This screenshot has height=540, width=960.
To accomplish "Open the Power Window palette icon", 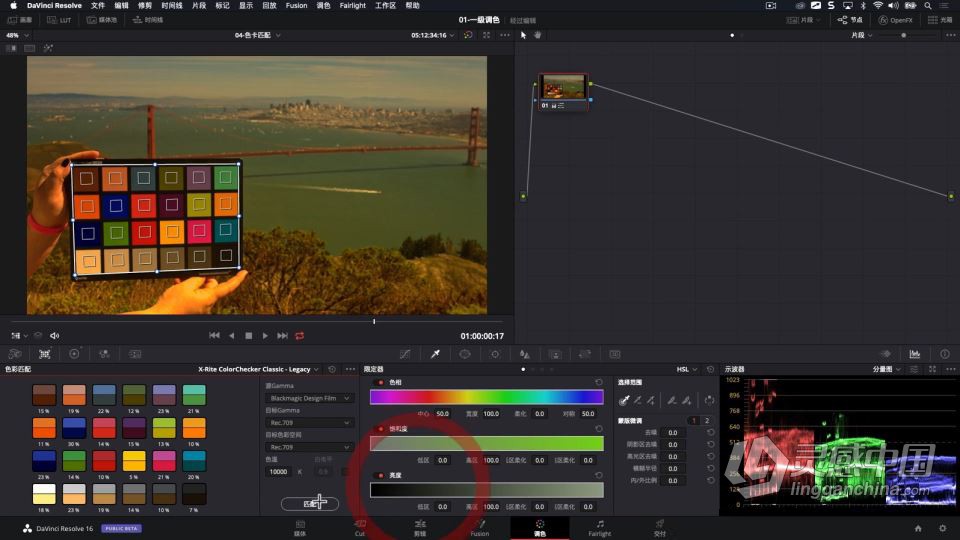I will [465, 354].
